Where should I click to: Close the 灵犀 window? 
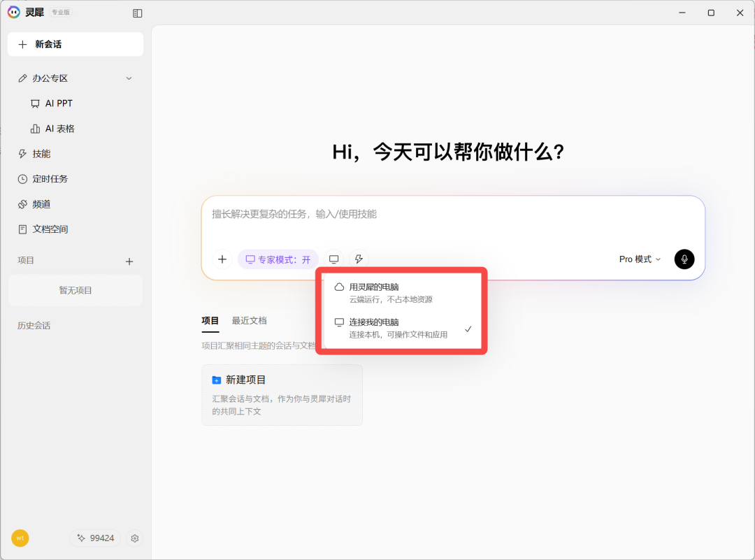tap(740, 13)
